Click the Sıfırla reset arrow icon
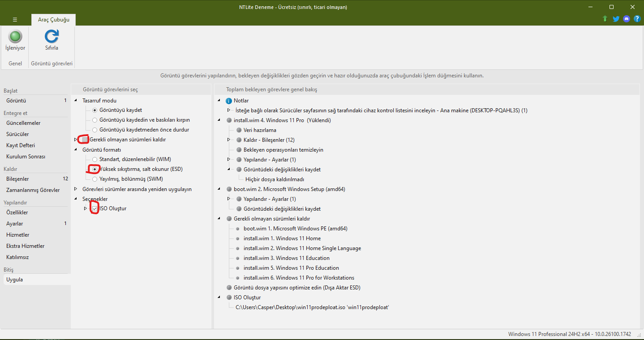The width and height of the screenshot is (644, 340). pyautogui.click(x=52, y=36)
